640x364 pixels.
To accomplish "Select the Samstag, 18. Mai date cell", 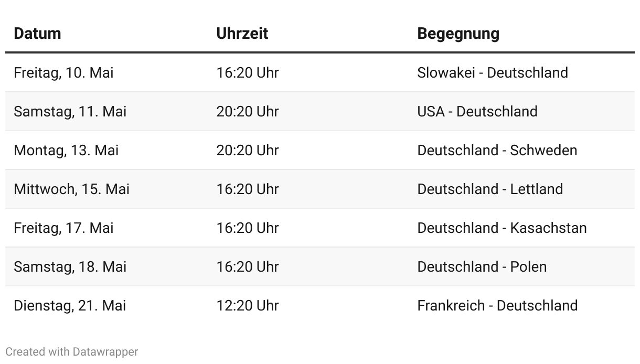I will coord(70,266).
